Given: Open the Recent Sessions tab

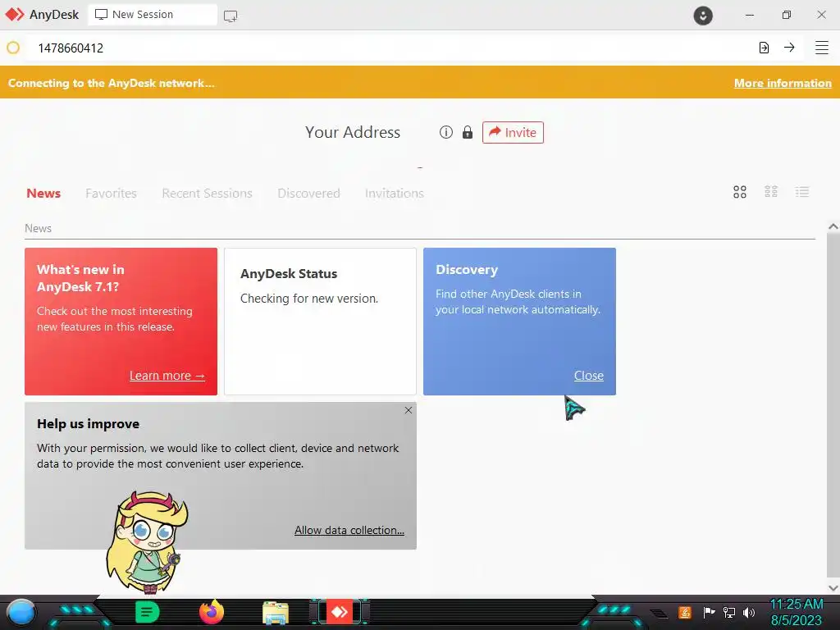Looking at the screenshot, I should pyautogui.click(x=207, y=194).
